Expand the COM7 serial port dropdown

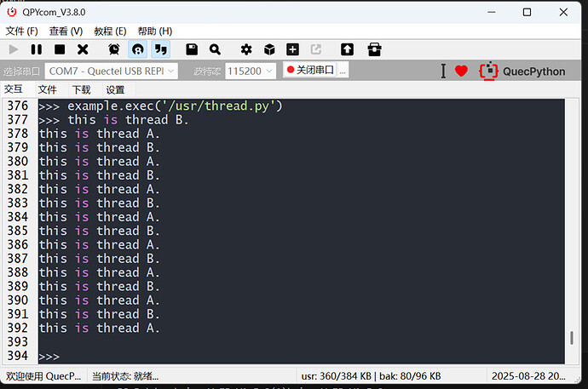(111, 72)
